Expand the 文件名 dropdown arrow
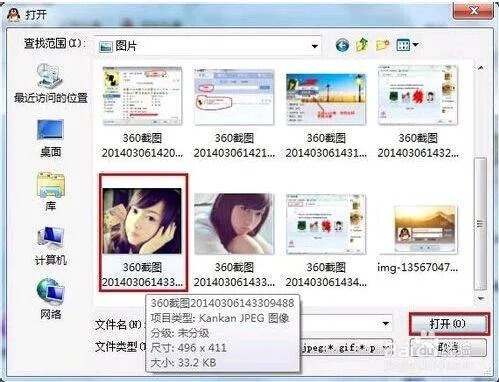499x382 pixels. 385,323
